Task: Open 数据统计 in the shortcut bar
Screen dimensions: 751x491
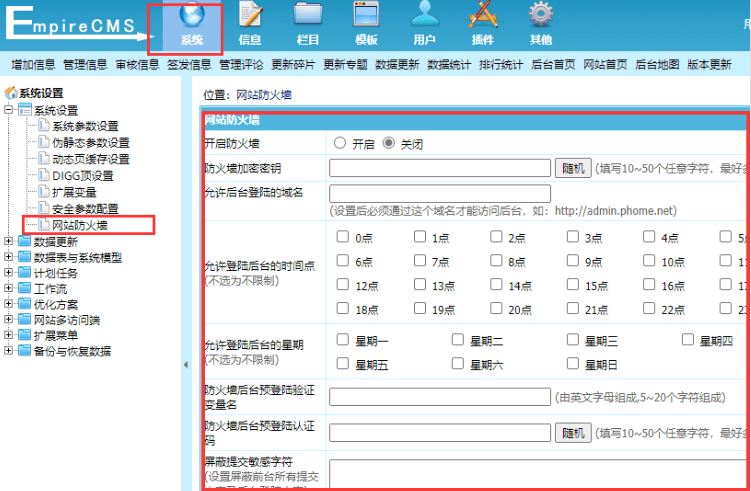Action: tap(449, 65)
